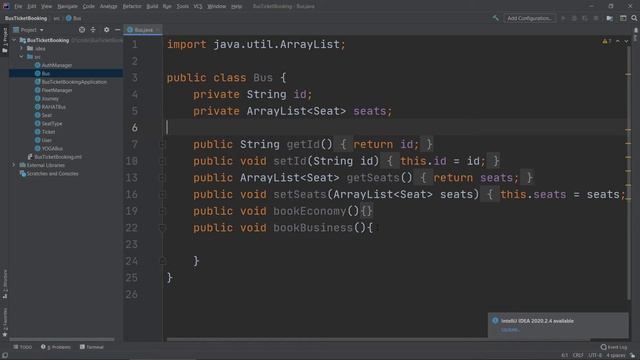Click the Build Project hammer icon

pos(496,18)
